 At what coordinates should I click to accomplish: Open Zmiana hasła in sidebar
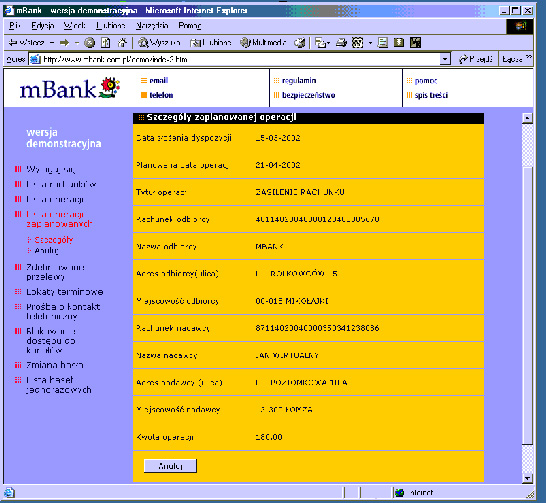pos(55,365)
